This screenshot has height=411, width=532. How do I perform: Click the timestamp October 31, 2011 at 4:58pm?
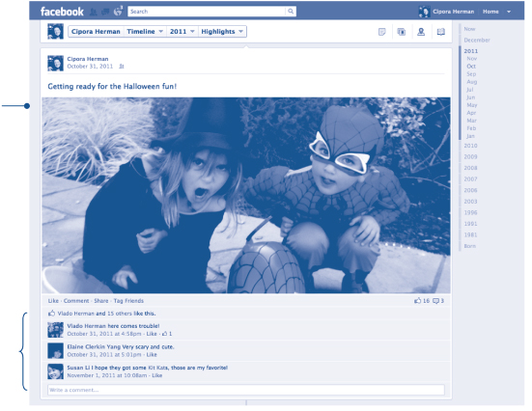[x=104, y=334]
